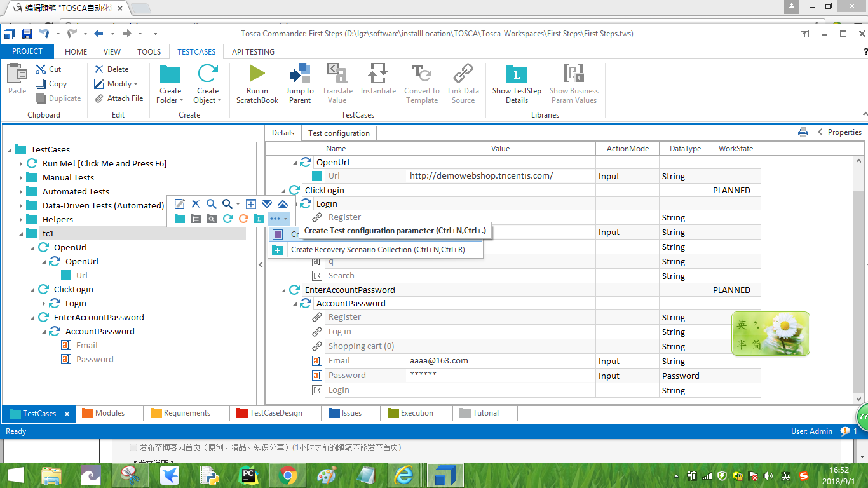Click the double down-chevron expand icon

pyautogui.click(x=267, y=204)
